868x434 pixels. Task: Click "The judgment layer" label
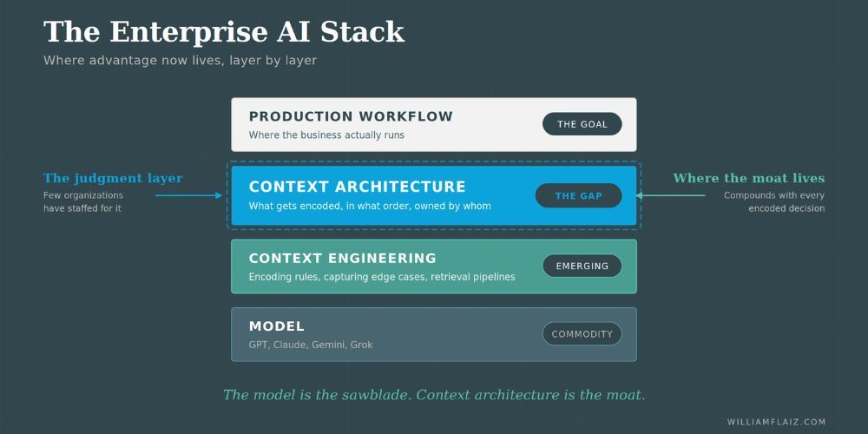coord(113,178)
